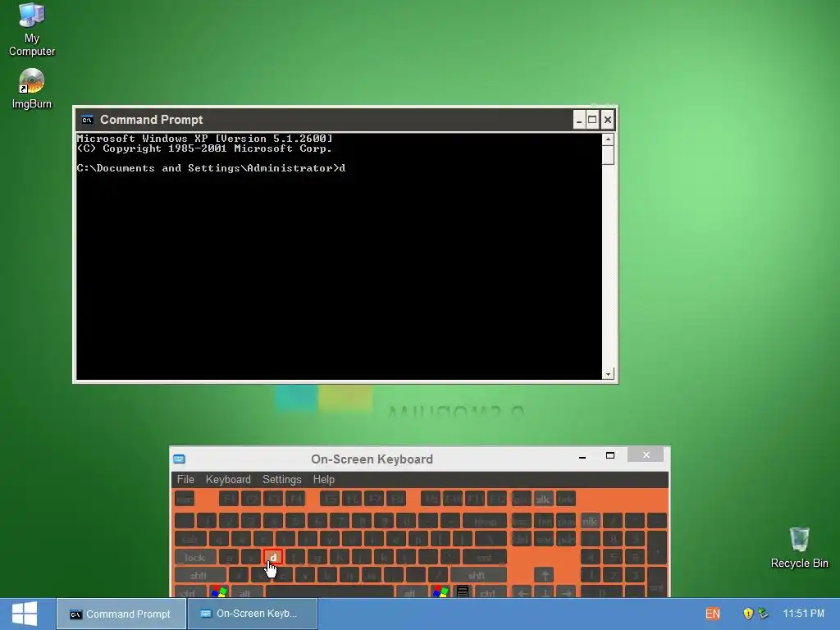Click the network connection tray icon
This screenshot has width=840, height=630.
(763, 614)
